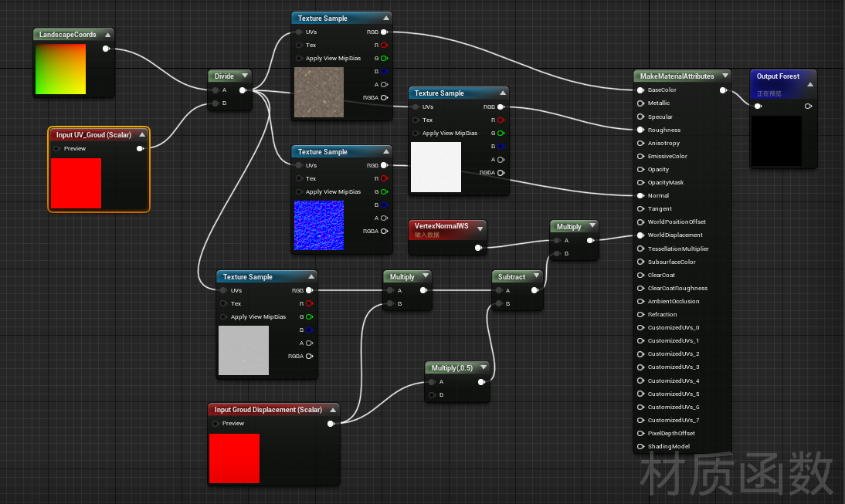Click the OpacityMask input pin
The width and height of the screenshot is (845, 504).
coord(641,183)
